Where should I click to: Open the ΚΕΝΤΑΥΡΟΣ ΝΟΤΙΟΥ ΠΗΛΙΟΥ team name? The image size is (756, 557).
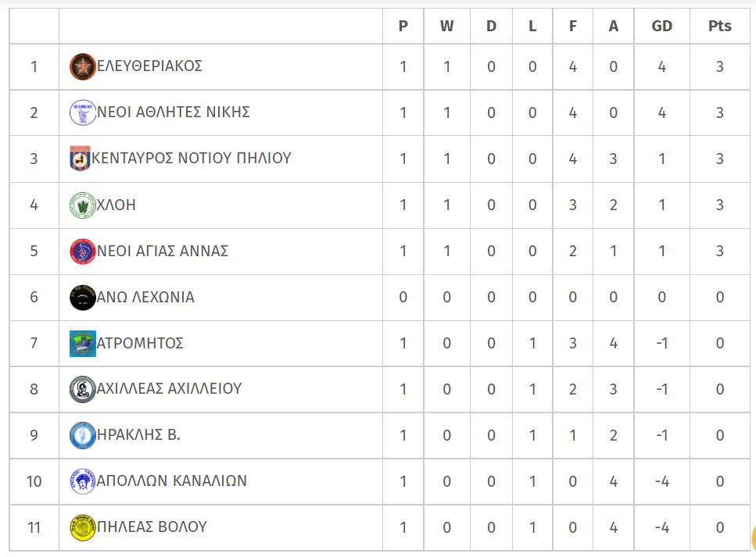[x=192, y=158]
